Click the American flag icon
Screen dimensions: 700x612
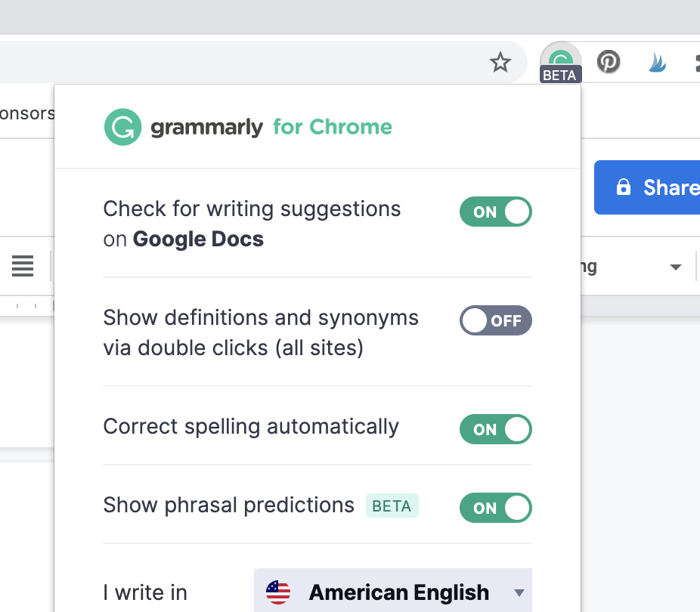point(277,592)
